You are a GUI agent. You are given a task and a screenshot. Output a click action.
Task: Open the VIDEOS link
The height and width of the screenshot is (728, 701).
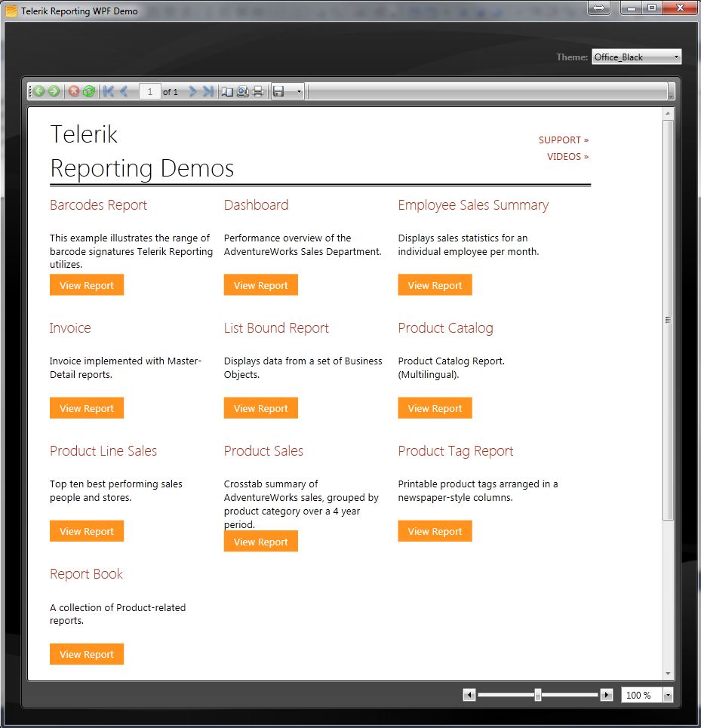click(567, 156)
